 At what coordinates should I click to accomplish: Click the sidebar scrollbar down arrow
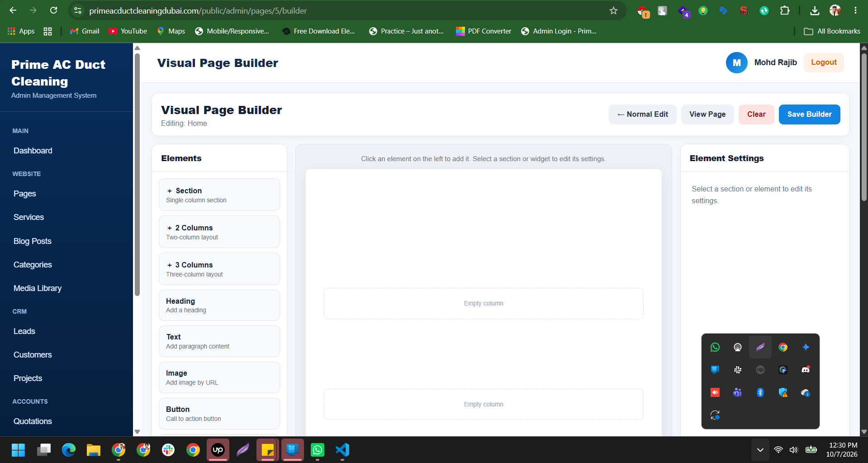coord(137,432)
